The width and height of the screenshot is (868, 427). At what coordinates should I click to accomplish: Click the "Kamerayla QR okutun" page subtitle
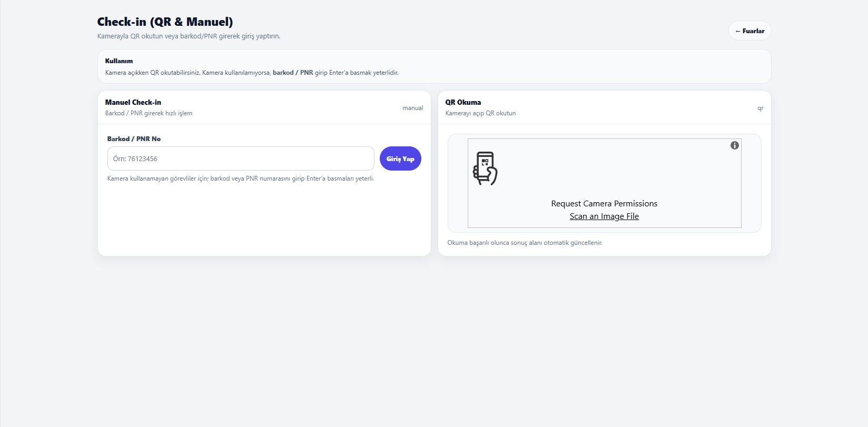point(189,36)
